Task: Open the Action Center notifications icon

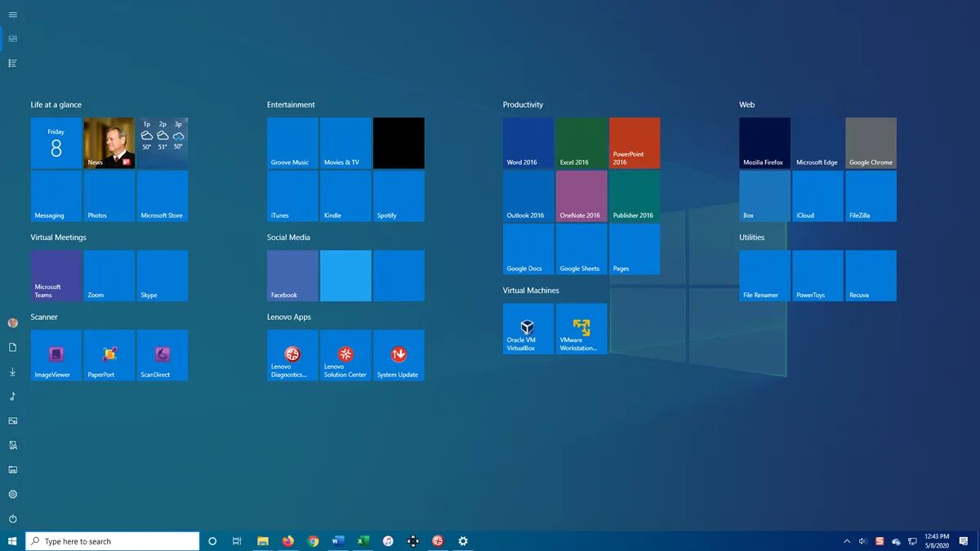Action: 964,541
